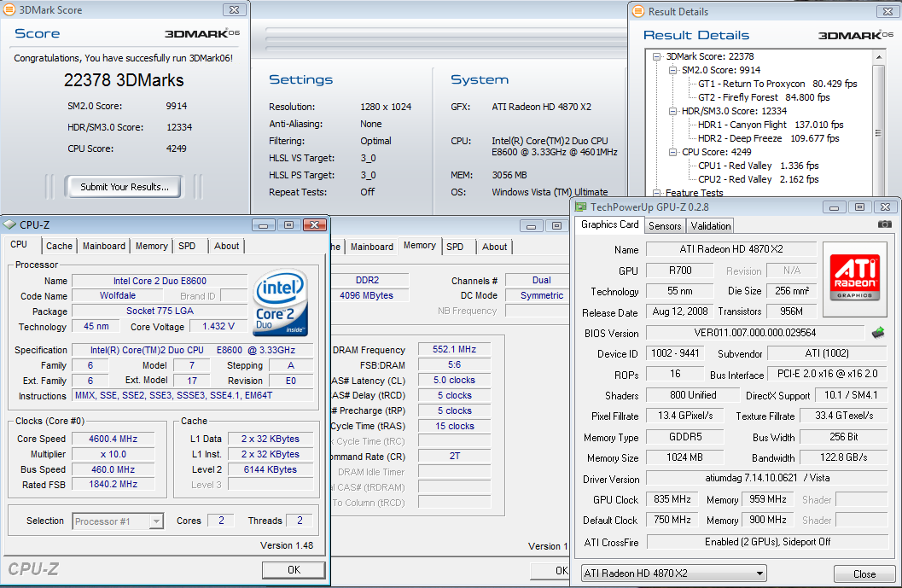Screen dimensions: 902x588
Task: Open the GPU selection dropdown in GPU-Z
Action: tap(759, 573)
